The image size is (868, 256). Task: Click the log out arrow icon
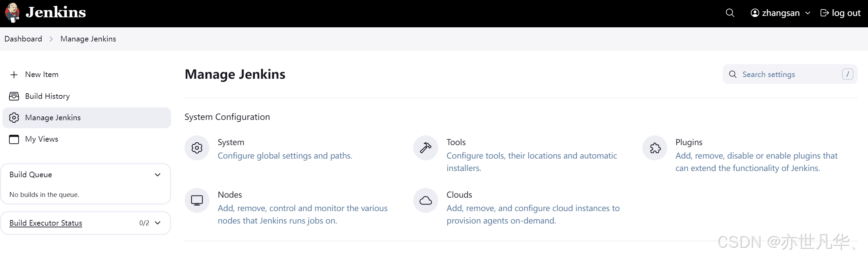click(824, 13)
